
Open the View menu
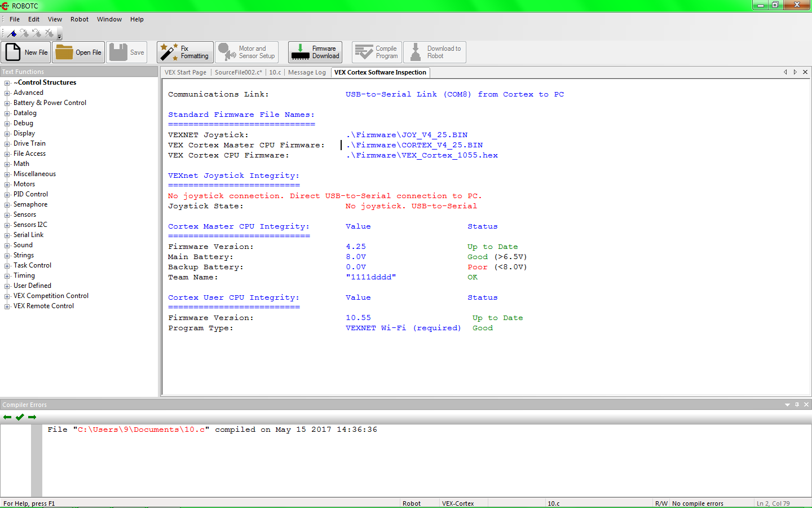pyautogui.click(x=55, y=19)
